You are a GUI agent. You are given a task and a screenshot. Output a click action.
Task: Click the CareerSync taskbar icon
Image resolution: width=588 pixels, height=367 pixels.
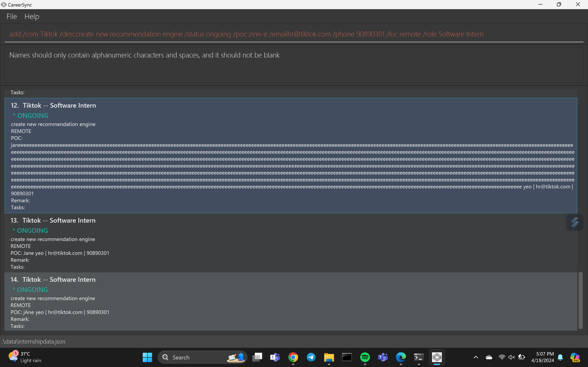point(437,357)
